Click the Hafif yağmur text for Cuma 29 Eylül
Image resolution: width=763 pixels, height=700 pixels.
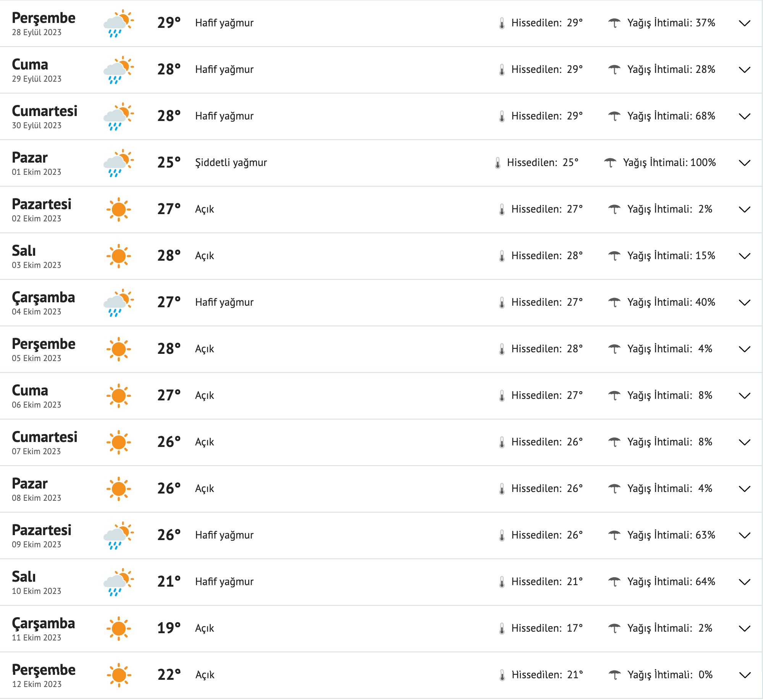point(224,69)
